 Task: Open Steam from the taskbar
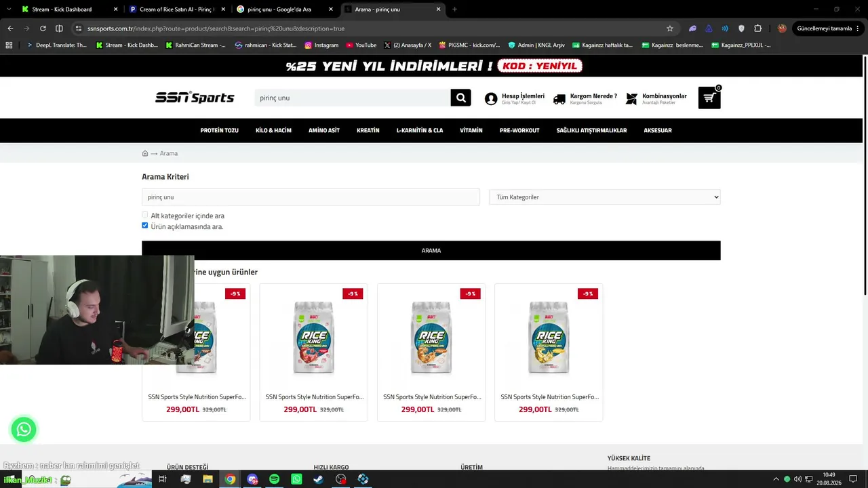[318, 479]
